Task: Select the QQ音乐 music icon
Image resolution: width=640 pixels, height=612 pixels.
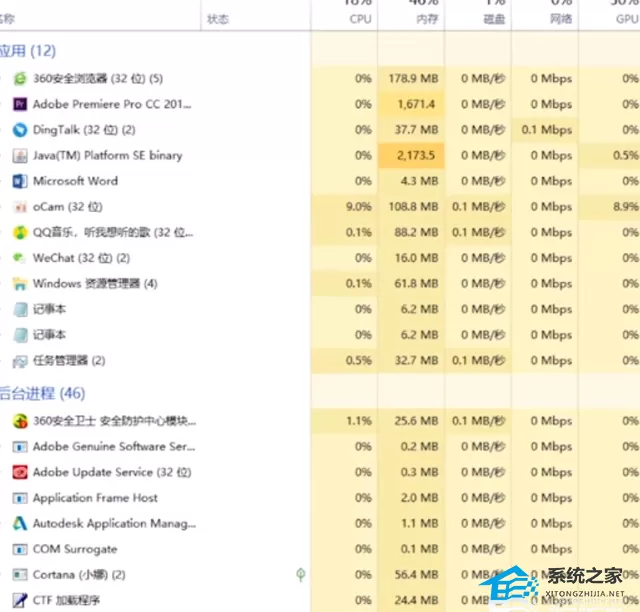Action: click(x=20, y=232)
